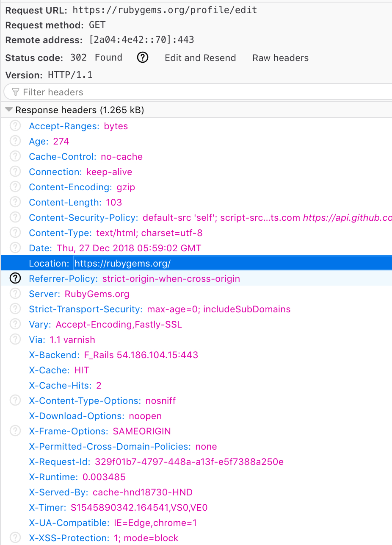392x545 pixels.
Task: Click help icon for Strict-Transport-Security header
Action: (x=15, y=309)
